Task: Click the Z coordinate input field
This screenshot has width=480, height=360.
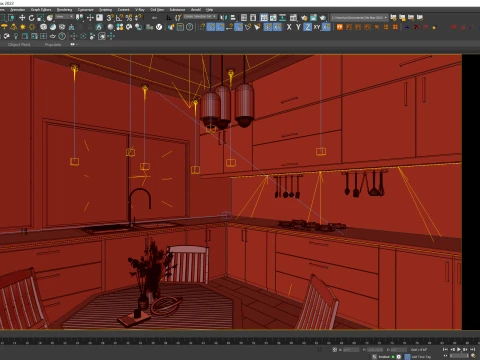Action: point(399,350)
